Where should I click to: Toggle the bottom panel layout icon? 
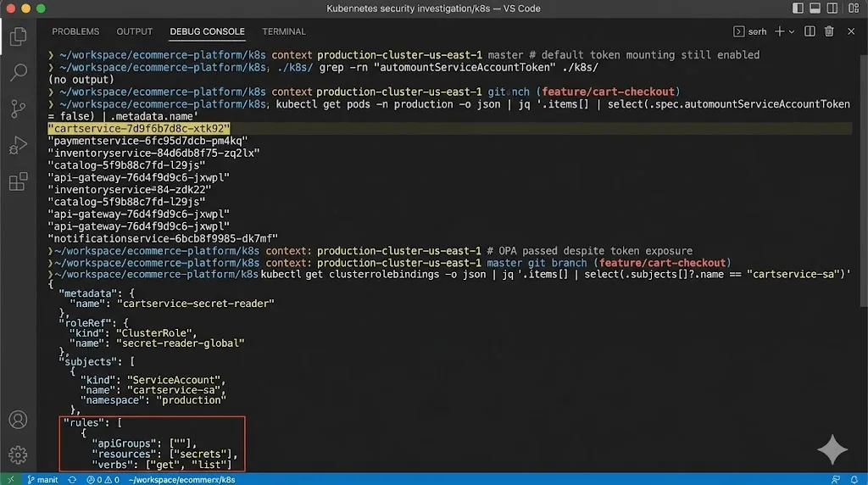pos(815,8)
